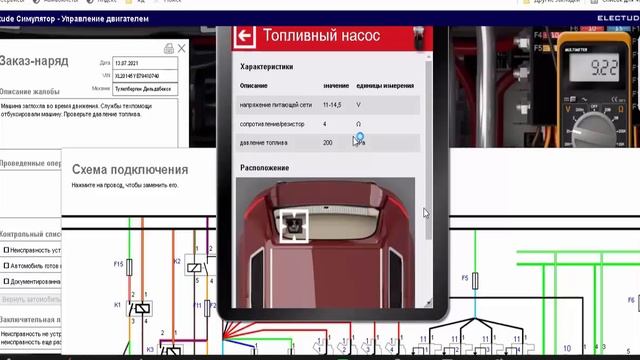The height and width of the screenshot is (360, 640).
Task: Click the fuel pump location image
Action: [325, 242]
